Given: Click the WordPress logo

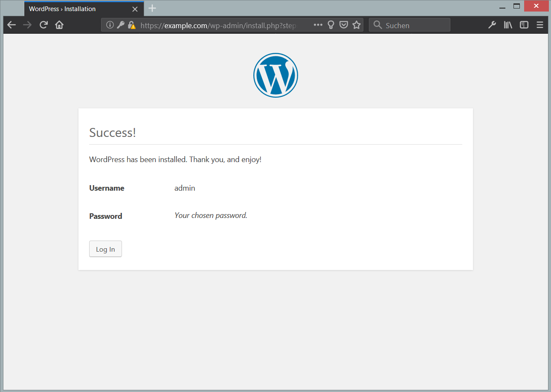Looking at the screenshot, I should [x=275, y=75].
